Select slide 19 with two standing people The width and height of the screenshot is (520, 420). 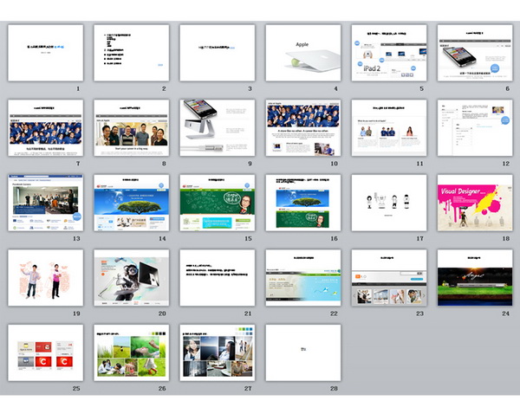click(45, 278)
